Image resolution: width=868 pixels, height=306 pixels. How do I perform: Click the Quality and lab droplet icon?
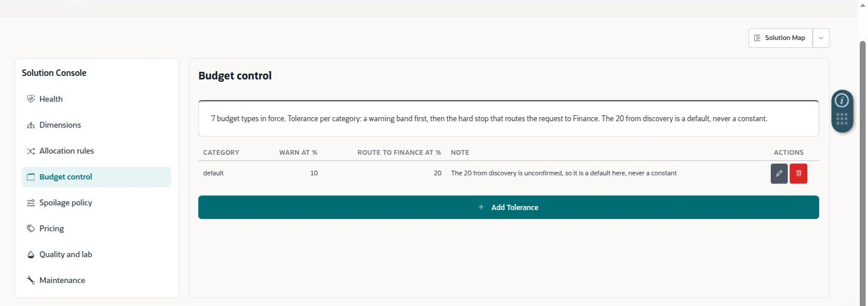click(31, 254)
